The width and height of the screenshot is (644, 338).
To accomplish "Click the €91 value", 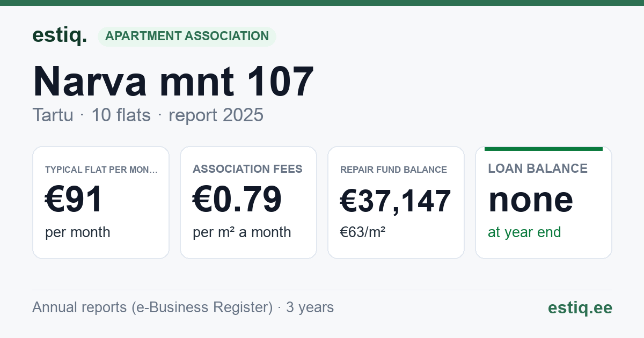I will point(74,199).
